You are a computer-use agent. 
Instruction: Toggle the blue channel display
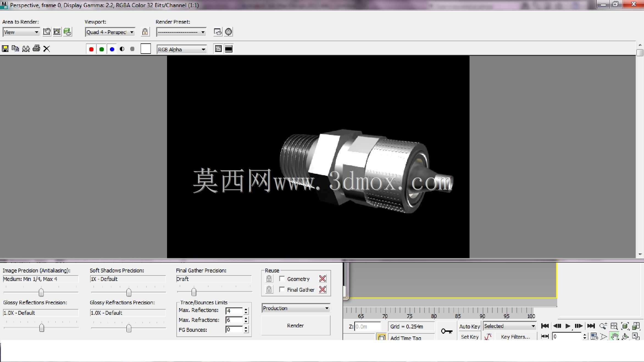tap(112, 49)
